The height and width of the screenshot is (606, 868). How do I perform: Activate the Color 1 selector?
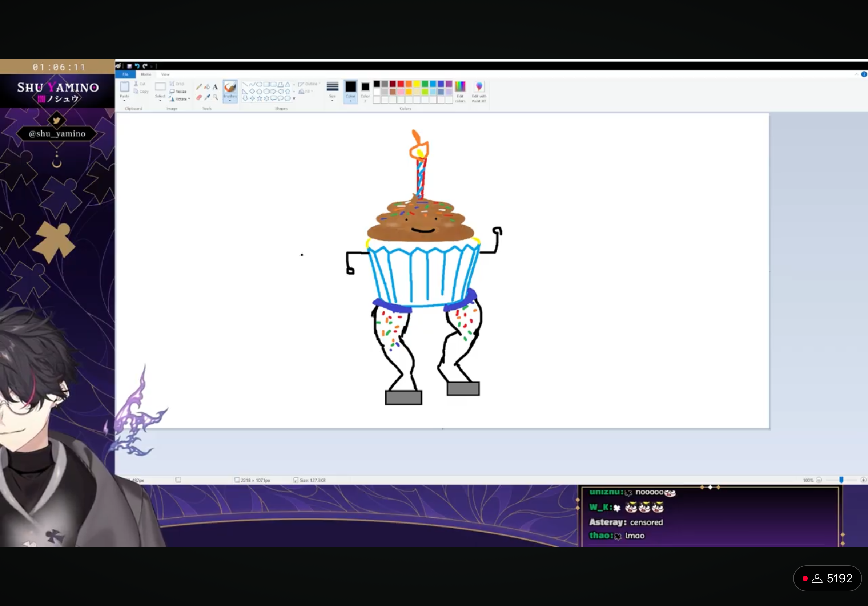tap(350, 91)
